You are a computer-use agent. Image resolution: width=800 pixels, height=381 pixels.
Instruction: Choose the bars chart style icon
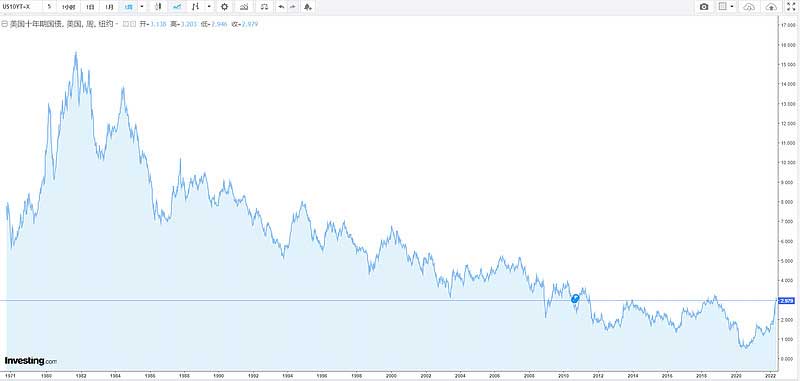pos(196,7)
